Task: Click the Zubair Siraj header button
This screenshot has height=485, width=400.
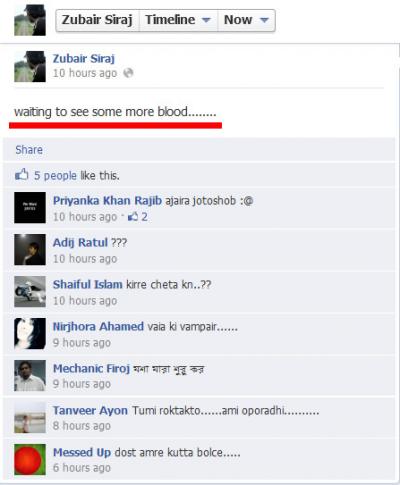Action: (97, 20)
